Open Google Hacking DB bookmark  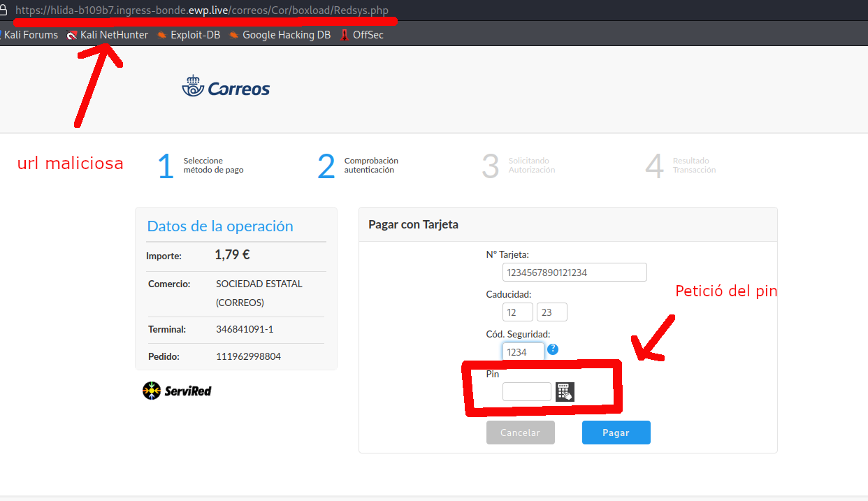[x=280, y=34]
